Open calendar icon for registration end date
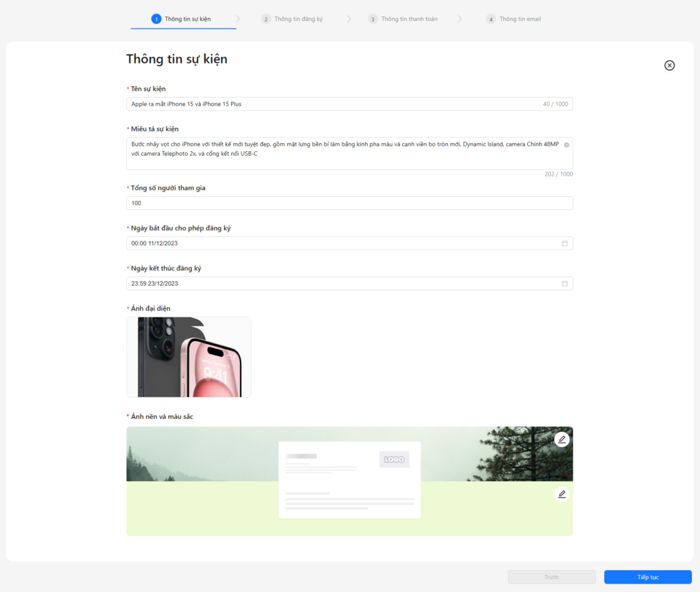 pos(565,284)
